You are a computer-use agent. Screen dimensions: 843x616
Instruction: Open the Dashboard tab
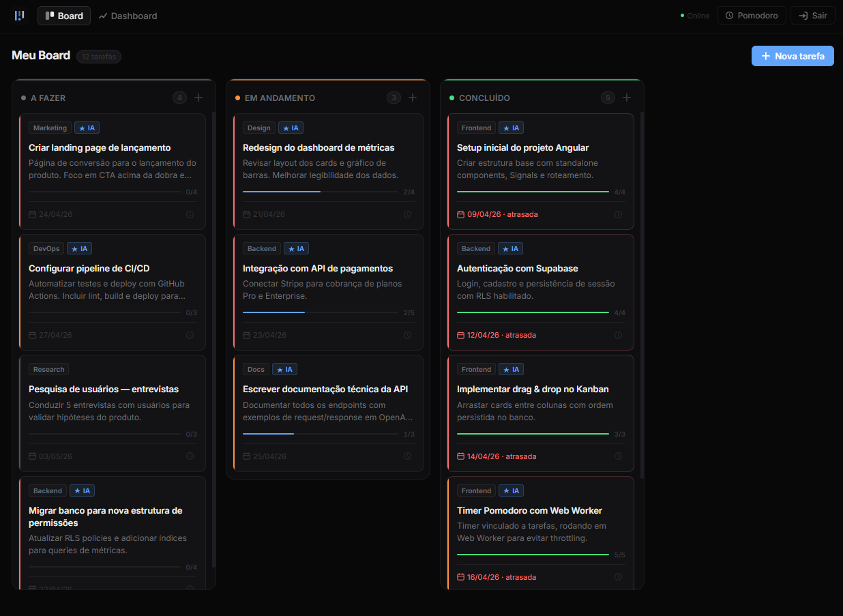click(x=128, y=16)
